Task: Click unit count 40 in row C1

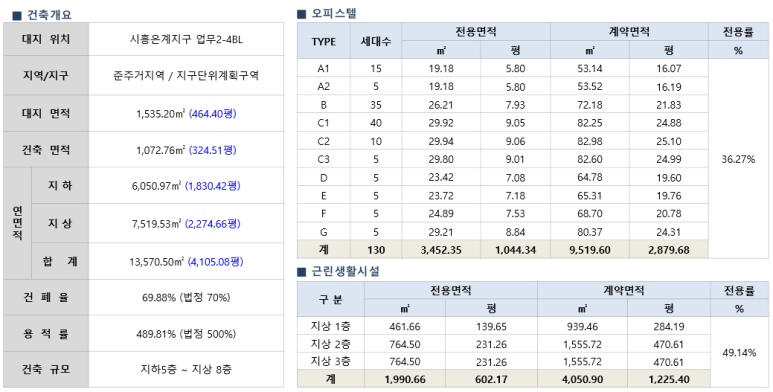Action: tap(376, 123)
